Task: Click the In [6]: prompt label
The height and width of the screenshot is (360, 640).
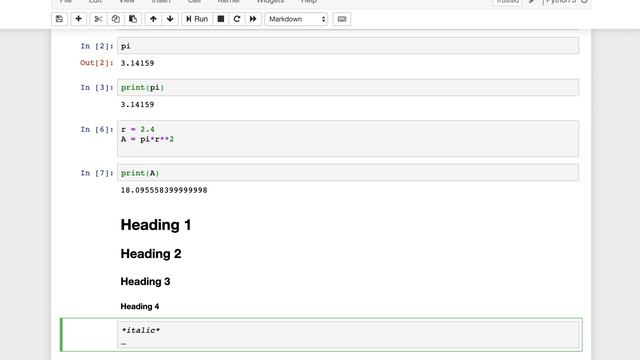Action: coord(97,129)
